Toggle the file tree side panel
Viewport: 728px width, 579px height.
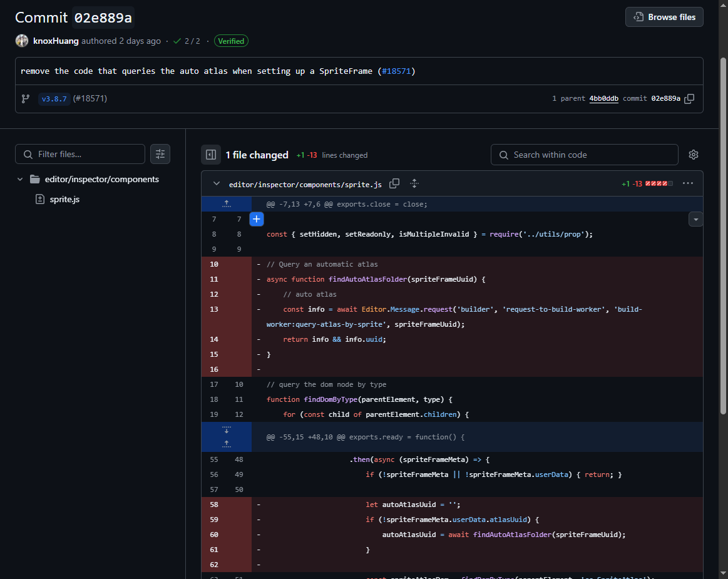click(211, 155)
